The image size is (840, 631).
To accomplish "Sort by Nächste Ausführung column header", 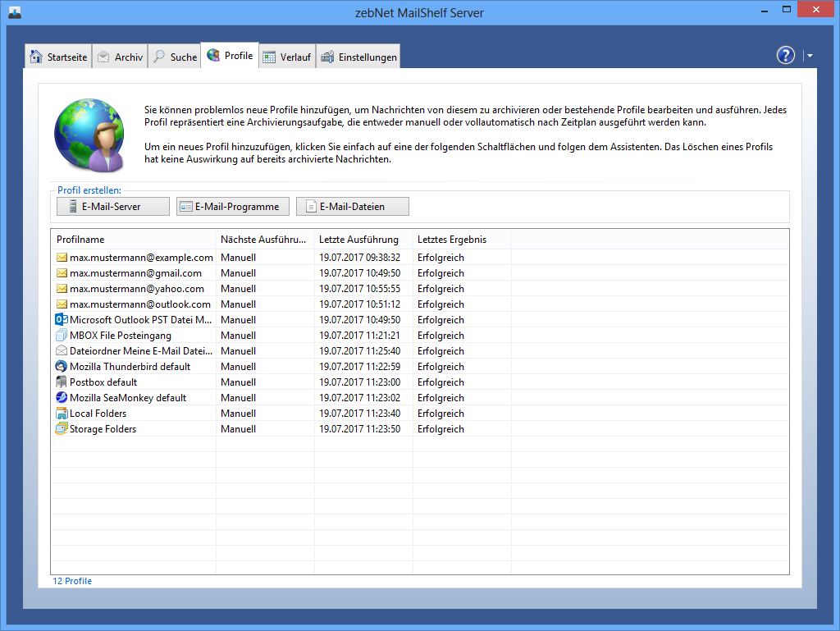I will coord(265,240).
